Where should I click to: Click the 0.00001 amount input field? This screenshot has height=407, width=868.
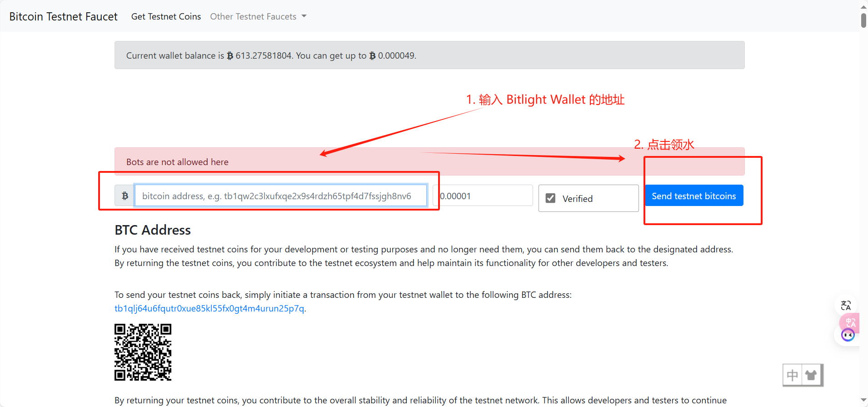coord(483,196)
